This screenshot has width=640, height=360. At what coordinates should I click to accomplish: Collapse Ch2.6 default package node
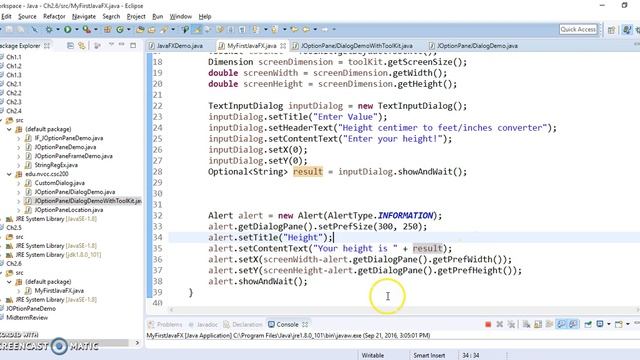point(9,282)
